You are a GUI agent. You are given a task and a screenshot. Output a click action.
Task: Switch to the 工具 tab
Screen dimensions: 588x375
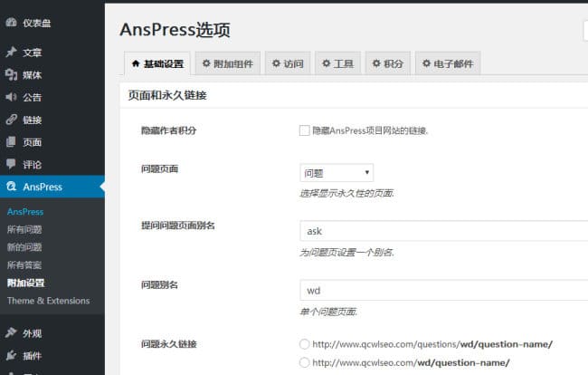point(338,63)
